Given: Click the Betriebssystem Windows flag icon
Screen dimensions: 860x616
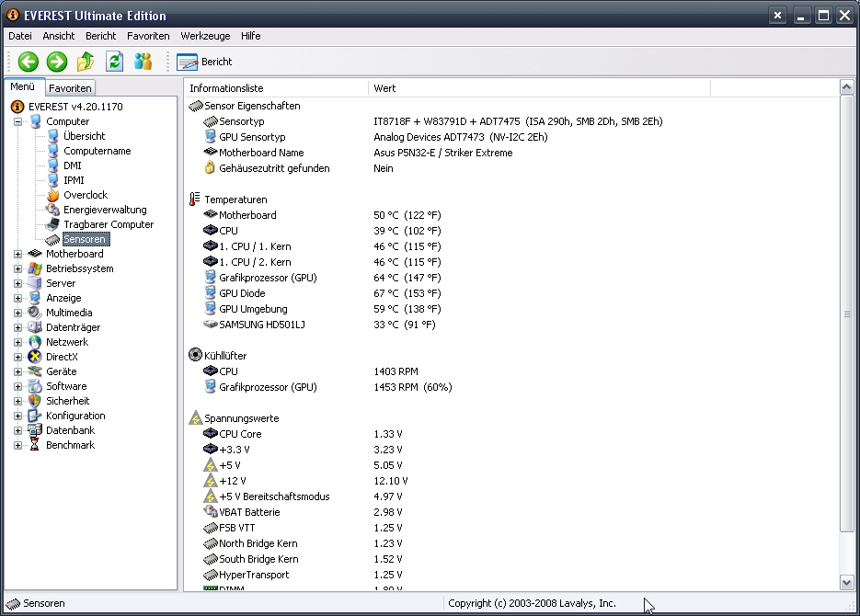Looking at the screenshot, I should click(x=35, y=268).
